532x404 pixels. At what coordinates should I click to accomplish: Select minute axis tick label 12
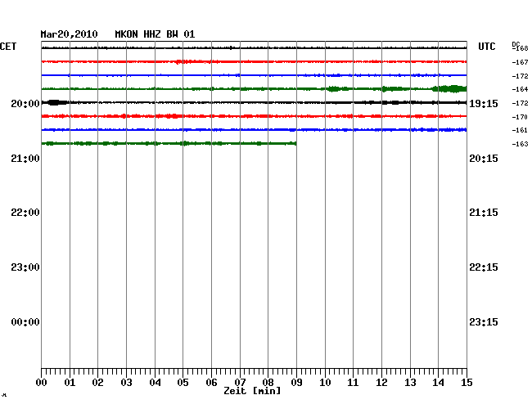pos(381,383)
